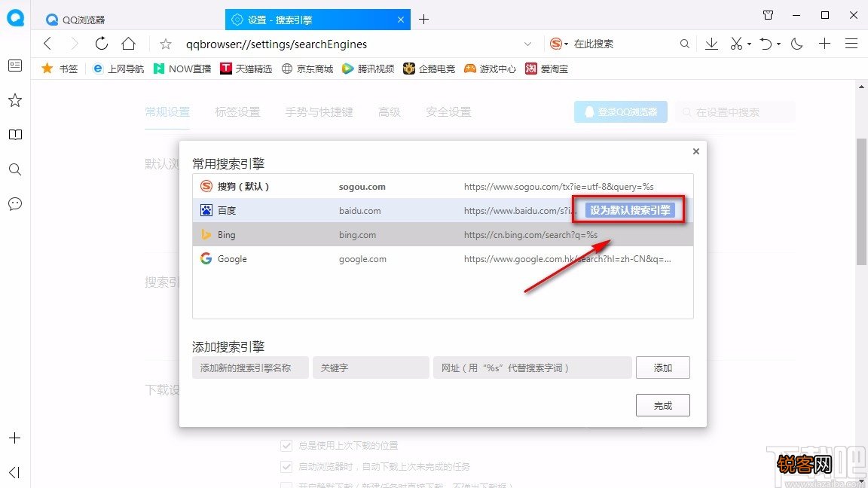The image size is (868, 488).
Task: Open the 天猫精选 bookmark
Action: pos(246,69)
